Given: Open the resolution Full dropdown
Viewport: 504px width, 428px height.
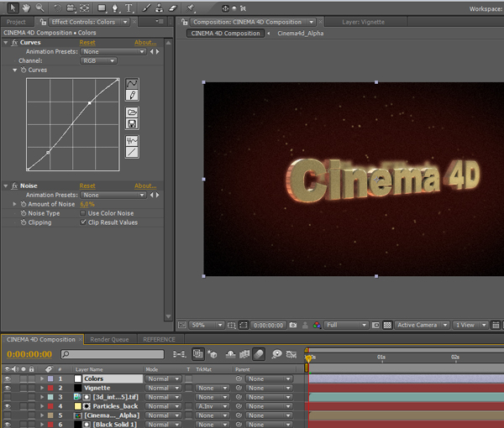Looking at the screenshot, I should (x=346, y=325).
